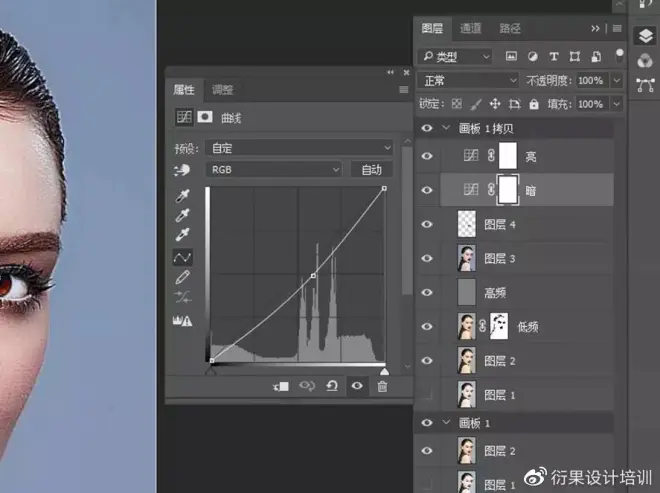Click the clipping warning histogram icon
This screenshot has height=493, width=660.
point(183,321)
